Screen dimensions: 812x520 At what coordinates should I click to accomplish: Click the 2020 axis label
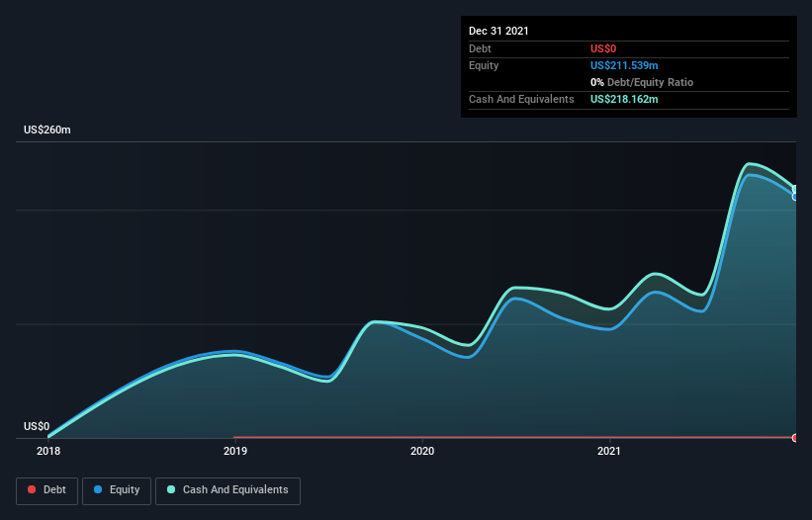422,451
